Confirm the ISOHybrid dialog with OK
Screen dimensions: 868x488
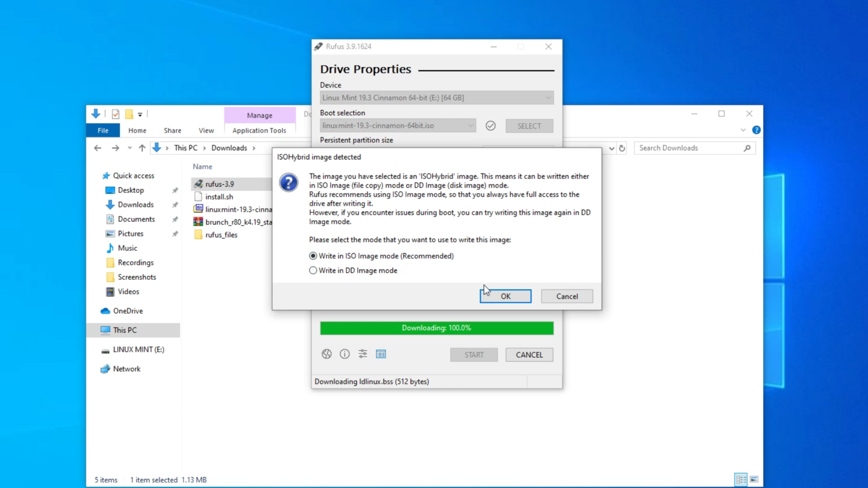click(x=505, y=296)
